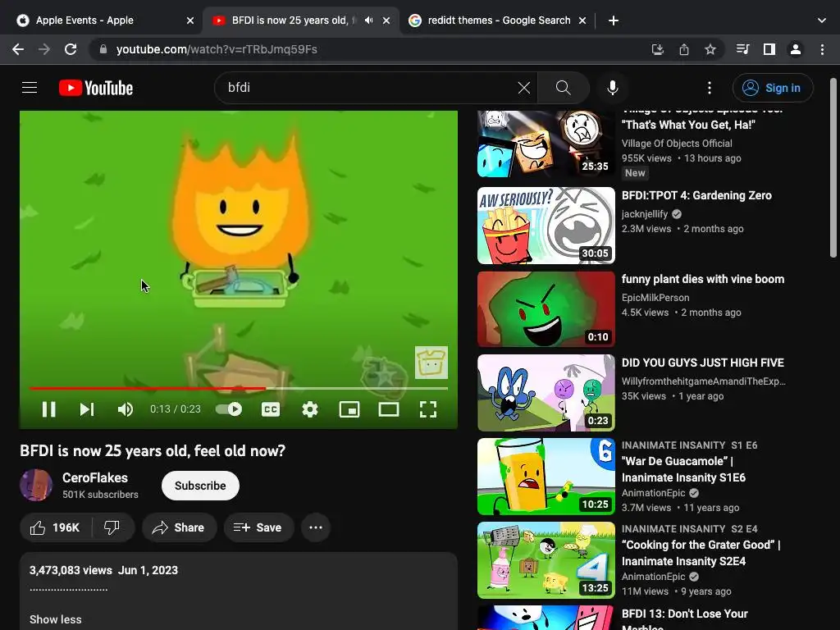Go to the YouTube home logo
Viewport: 840px width, 630px height.
96,88
